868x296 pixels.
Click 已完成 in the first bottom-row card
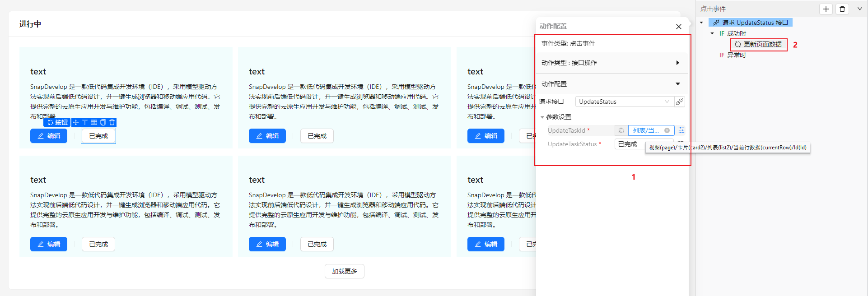(98, 244)
